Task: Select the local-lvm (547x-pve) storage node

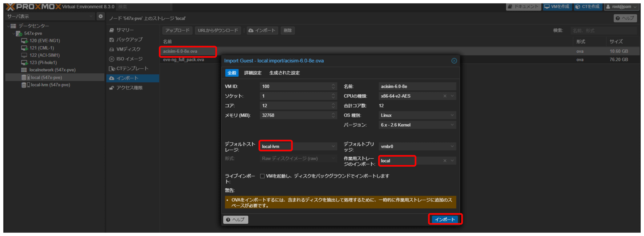Action: tap(50, 85)
